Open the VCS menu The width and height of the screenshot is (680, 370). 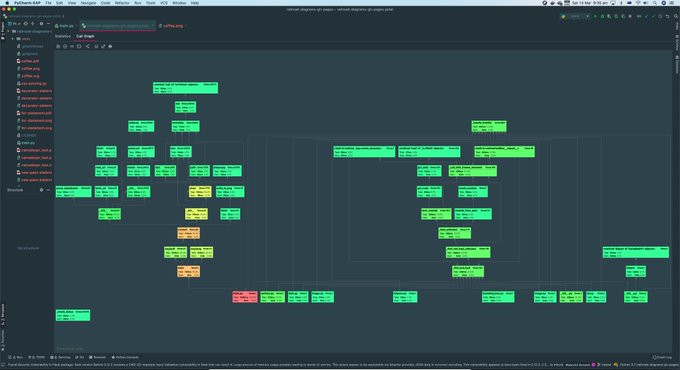pyautogui.click(x=163, y=3)
